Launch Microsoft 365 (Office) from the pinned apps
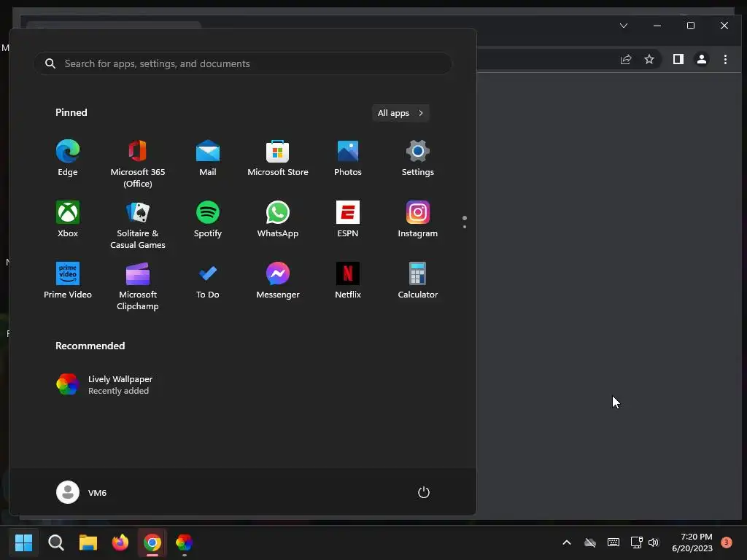 (x=138, y=164)
